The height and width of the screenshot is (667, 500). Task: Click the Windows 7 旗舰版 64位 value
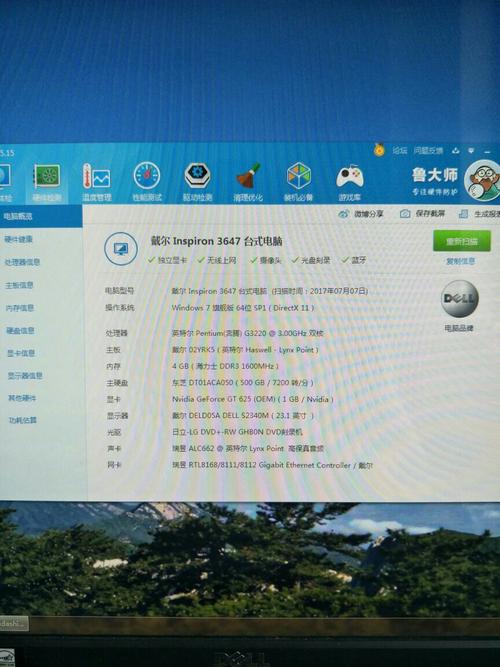pyautogui.click(x=243, y=308)
